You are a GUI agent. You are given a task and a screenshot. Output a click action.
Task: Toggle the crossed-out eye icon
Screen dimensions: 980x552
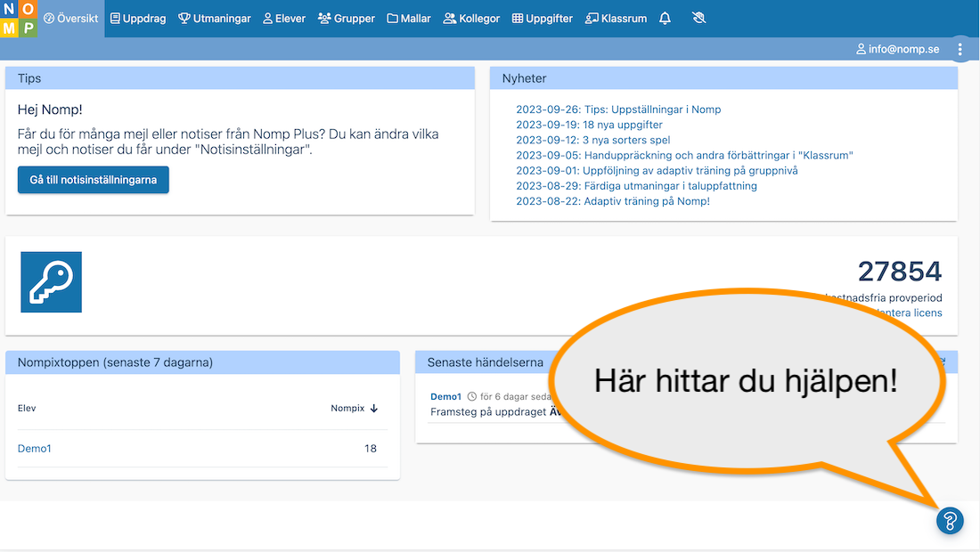point(698,18)
